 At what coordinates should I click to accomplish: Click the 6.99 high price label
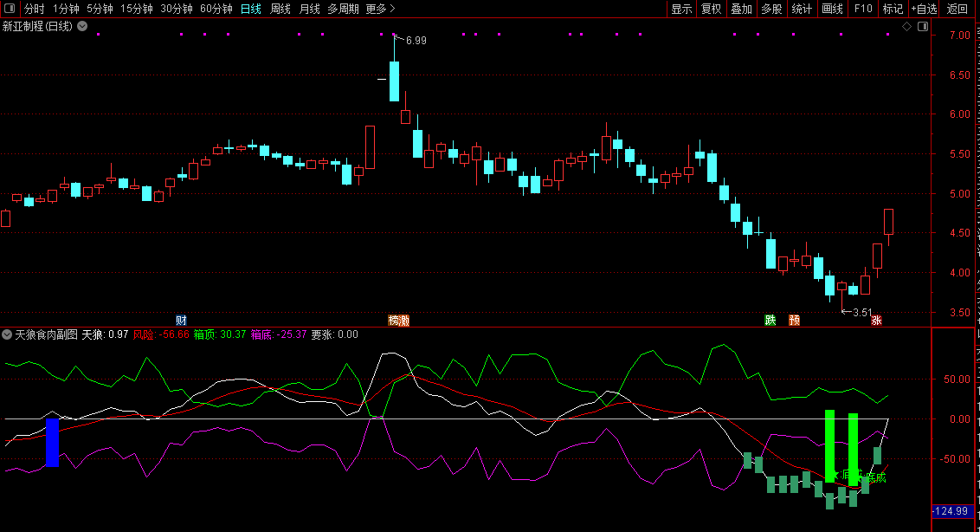pyautogui.click(x=416, y=41)
